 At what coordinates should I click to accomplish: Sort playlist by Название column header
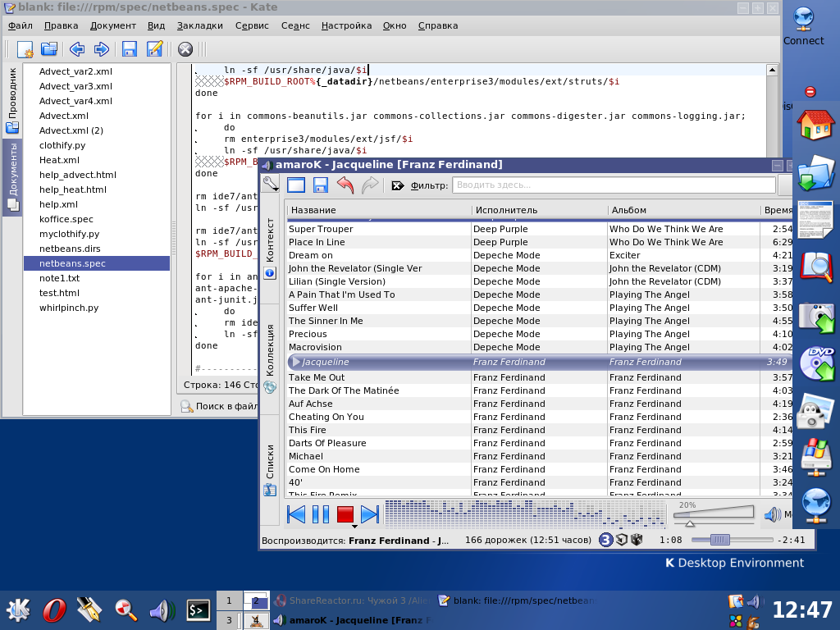pyautogui.click(x=379, y=210)
